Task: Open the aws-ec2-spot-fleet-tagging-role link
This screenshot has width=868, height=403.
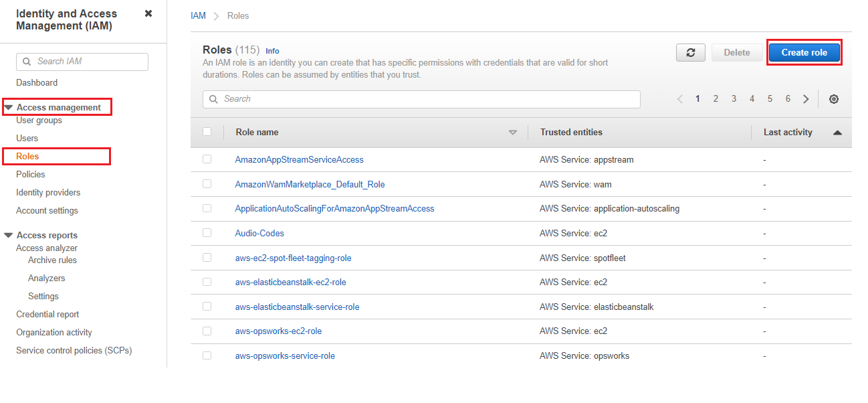Action: point(294,258)
